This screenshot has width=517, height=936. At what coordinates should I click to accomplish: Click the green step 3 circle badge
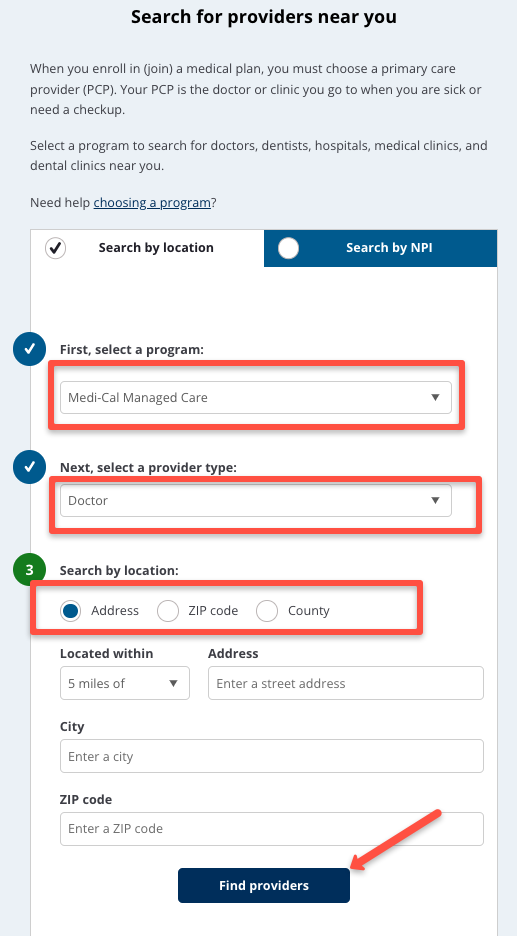[29, 571]
